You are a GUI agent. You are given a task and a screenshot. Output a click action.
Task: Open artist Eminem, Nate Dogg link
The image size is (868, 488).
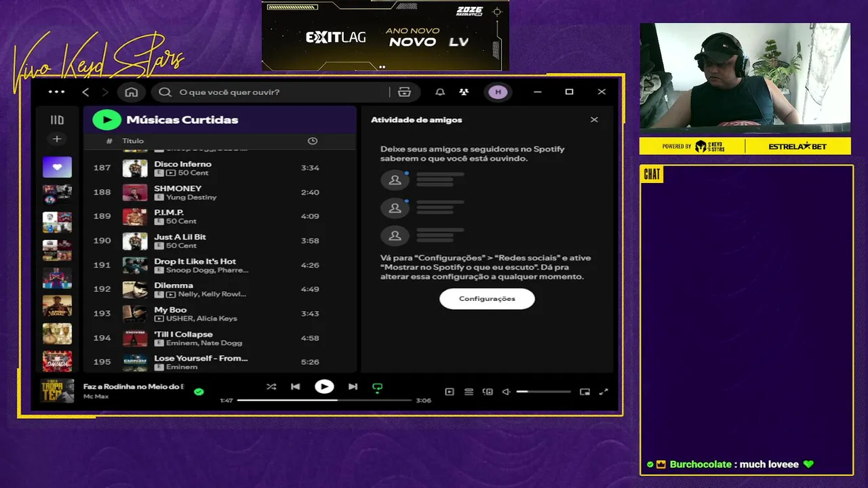(204, 343)
